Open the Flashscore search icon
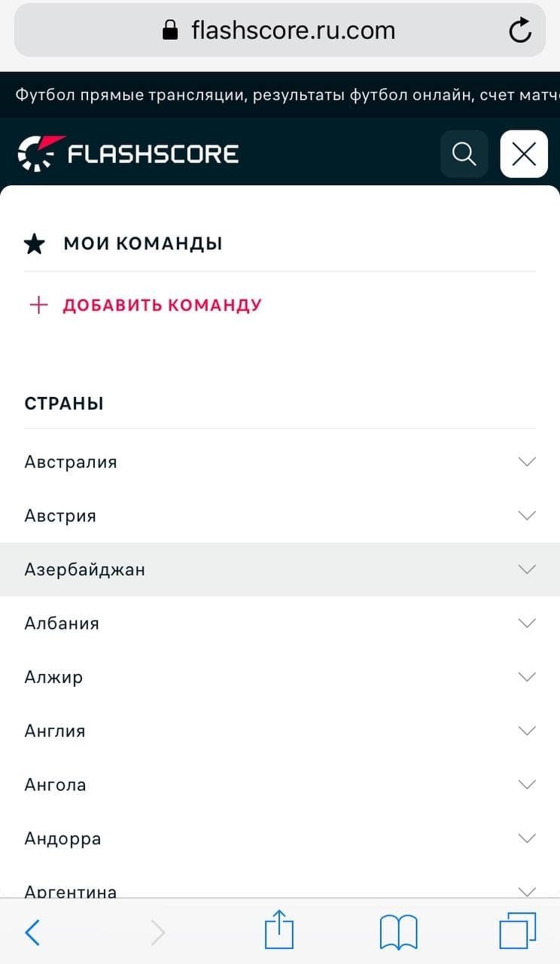The width and height of the screenshot is (560, 964). 464,154
